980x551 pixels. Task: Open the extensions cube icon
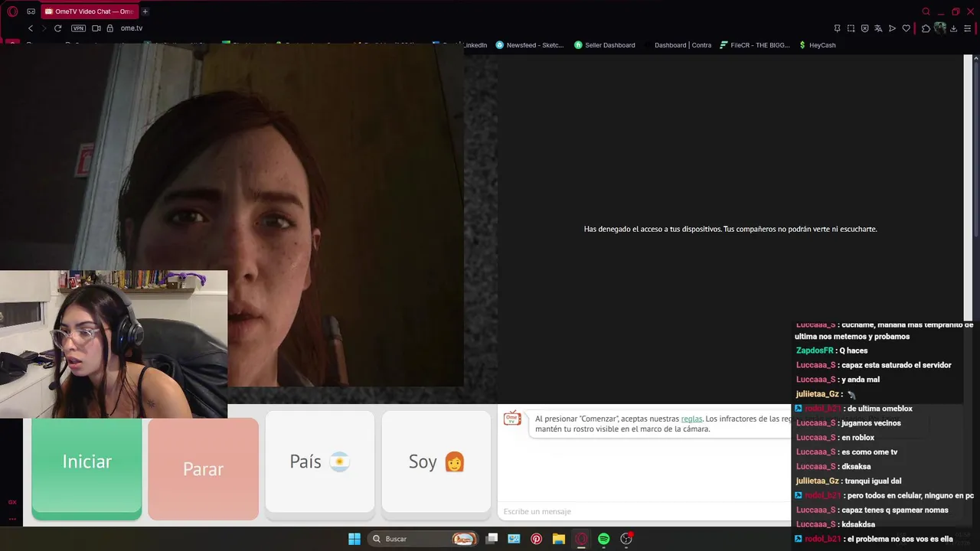[x=926, y=28]
